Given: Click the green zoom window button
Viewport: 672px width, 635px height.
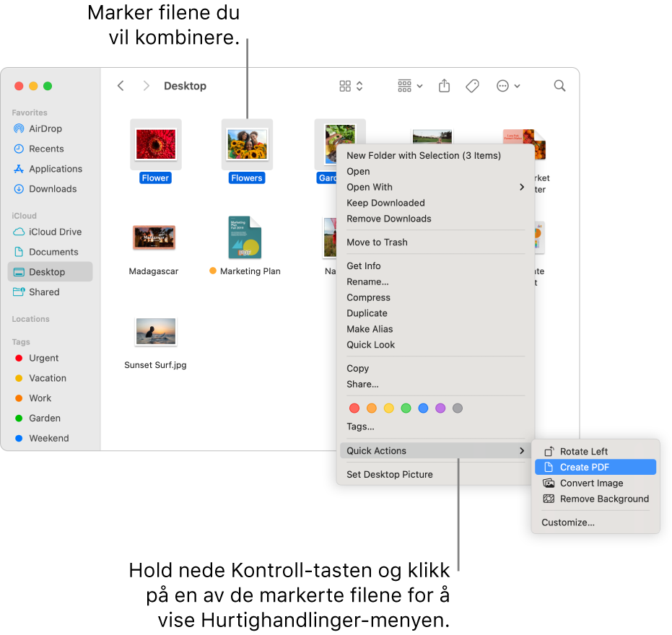Looking at the screenshot, I should (x=48, y=86).
